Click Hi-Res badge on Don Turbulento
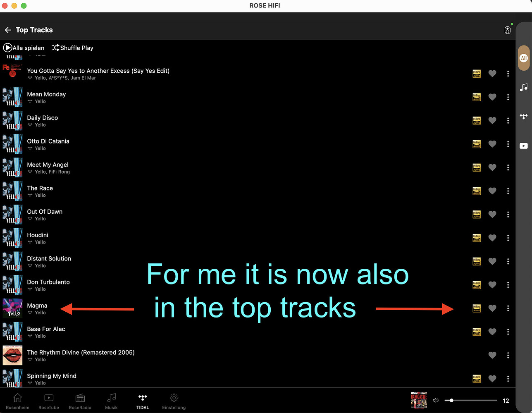This screenshot has width=532, height=413. (x=477, y=285)
